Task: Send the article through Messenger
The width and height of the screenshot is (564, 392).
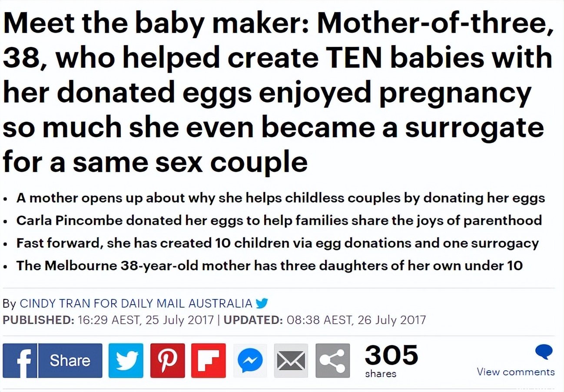Action: (x=250, y=361)
